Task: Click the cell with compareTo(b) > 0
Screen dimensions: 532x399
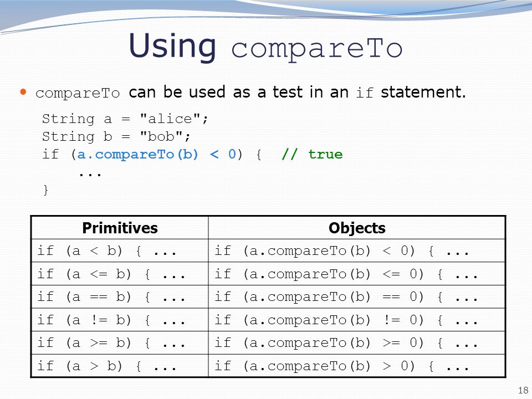Action: point(357,366)
